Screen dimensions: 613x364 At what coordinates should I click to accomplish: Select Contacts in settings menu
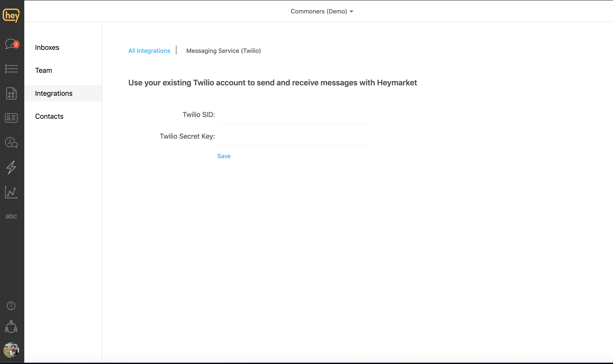[x=63, y=116]
